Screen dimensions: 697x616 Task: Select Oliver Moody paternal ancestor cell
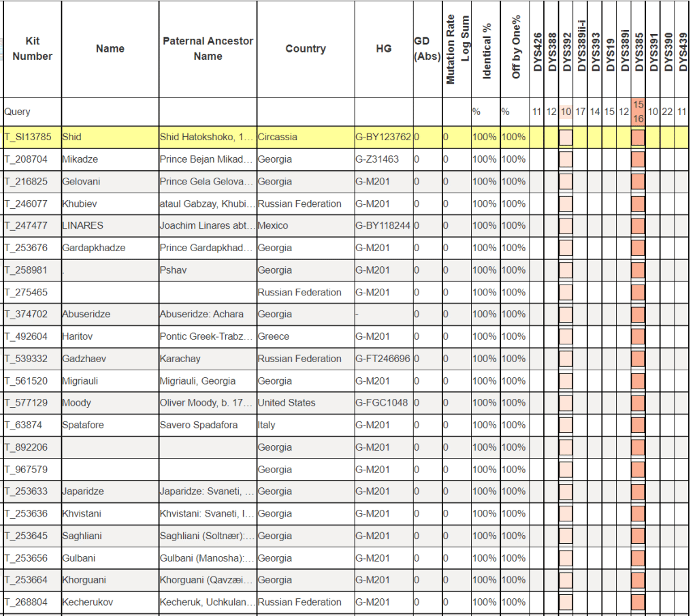[208, 403]
